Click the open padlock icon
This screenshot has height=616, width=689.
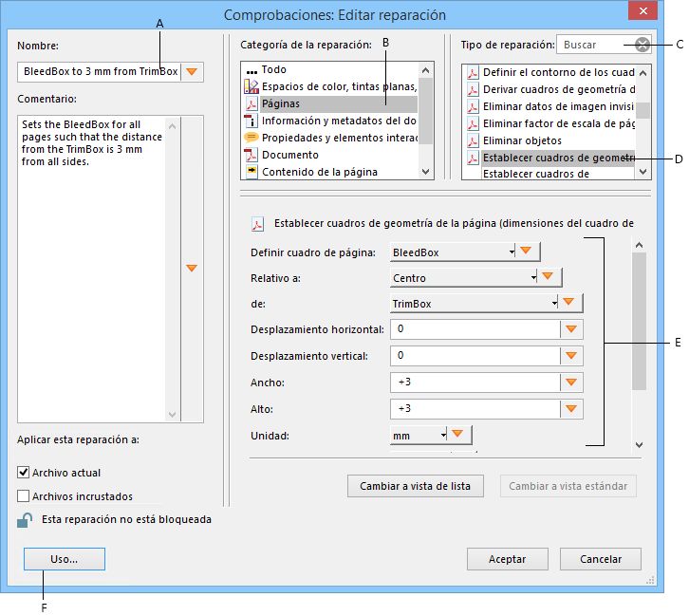[25, 520]
